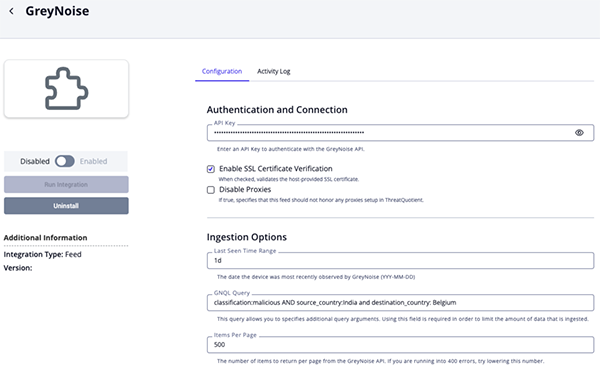Image resolution: width=600 pixels, height=370 pixels.
Task: Check the Disable Proxies checkbox
Action: click(x=211, y=190)
